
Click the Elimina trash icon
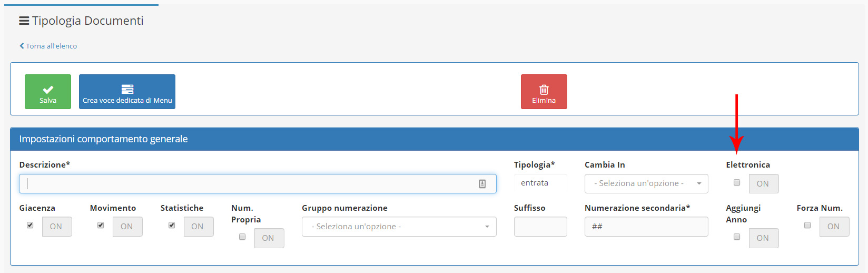544,90
